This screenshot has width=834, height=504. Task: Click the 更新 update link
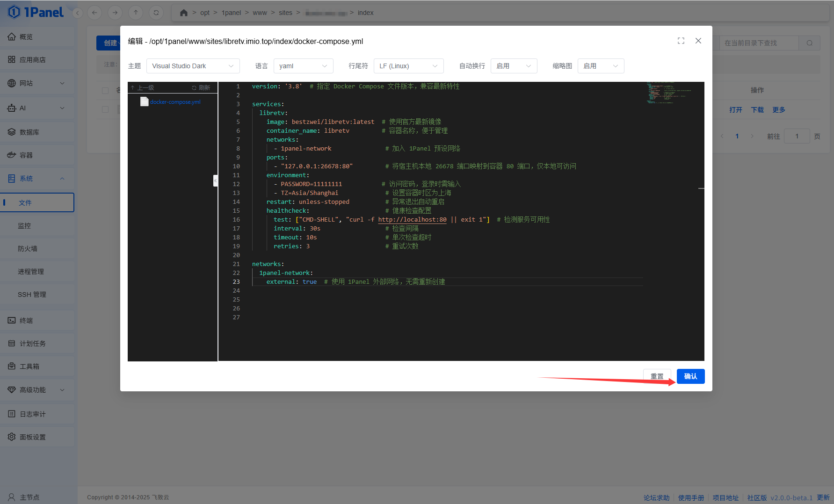point(823,497)
